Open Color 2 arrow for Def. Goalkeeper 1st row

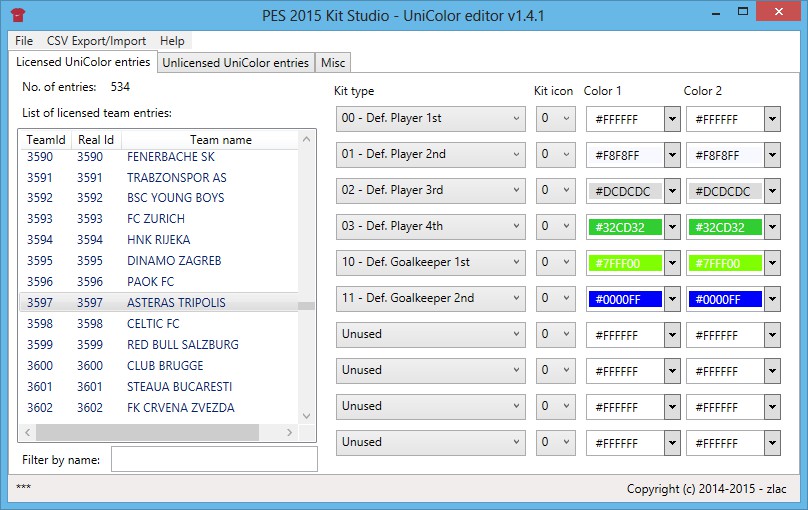click(772, 263)
